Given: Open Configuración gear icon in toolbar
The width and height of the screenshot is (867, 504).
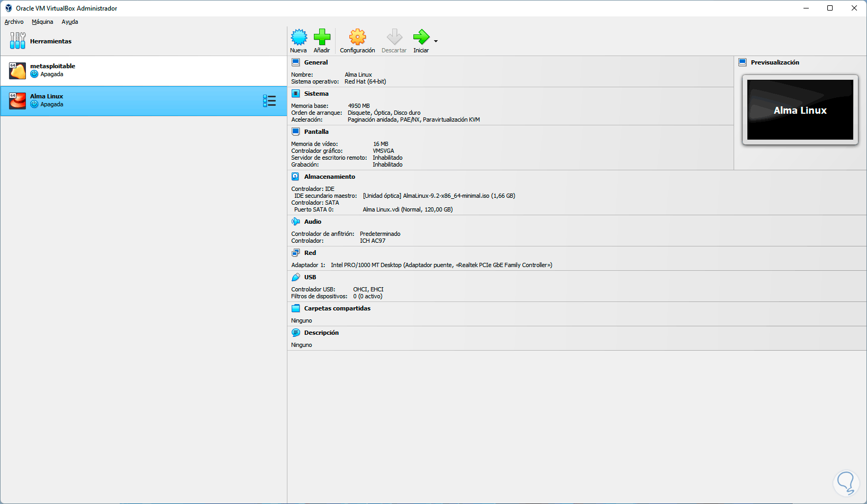Looking at the screenshot, I should coord(357,37).
